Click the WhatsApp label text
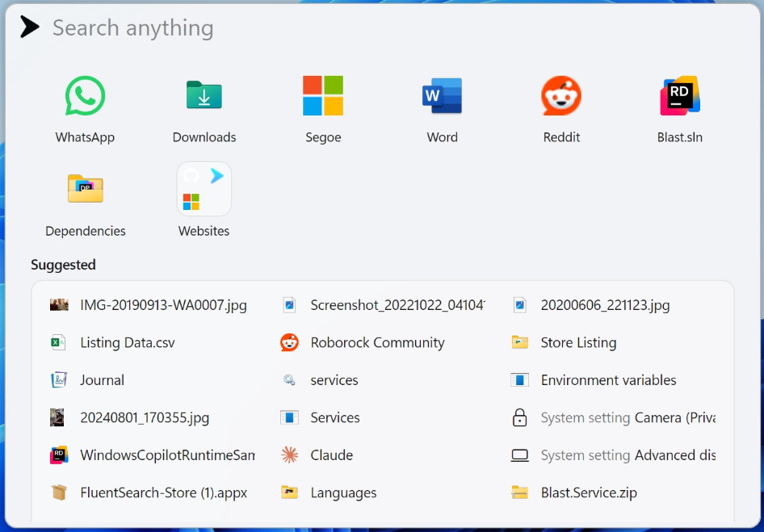Screen dimensions: 764x532 click(86, 137)
